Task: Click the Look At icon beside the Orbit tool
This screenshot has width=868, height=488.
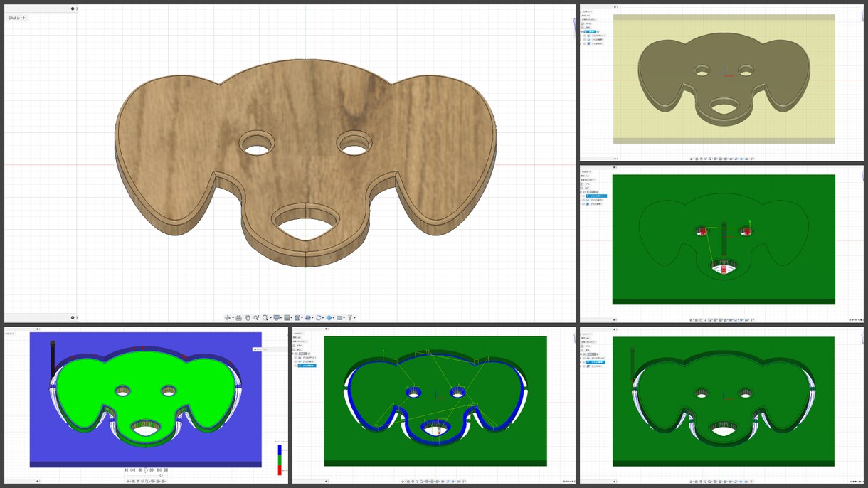Action: 238,318
